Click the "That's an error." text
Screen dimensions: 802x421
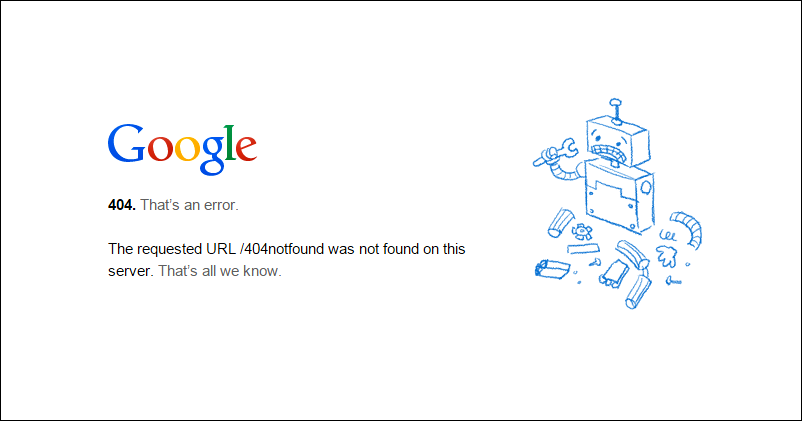tap(189, 205)
